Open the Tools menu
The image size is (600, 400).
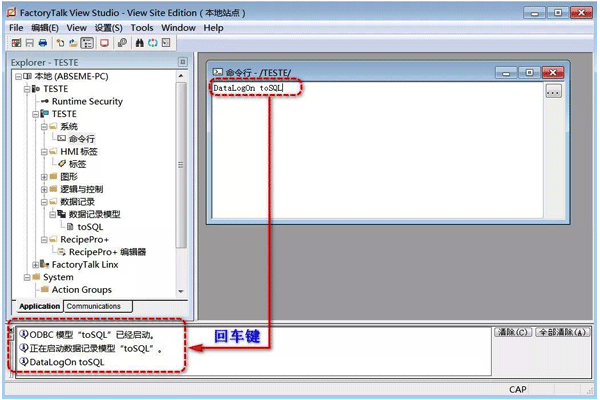142,28
